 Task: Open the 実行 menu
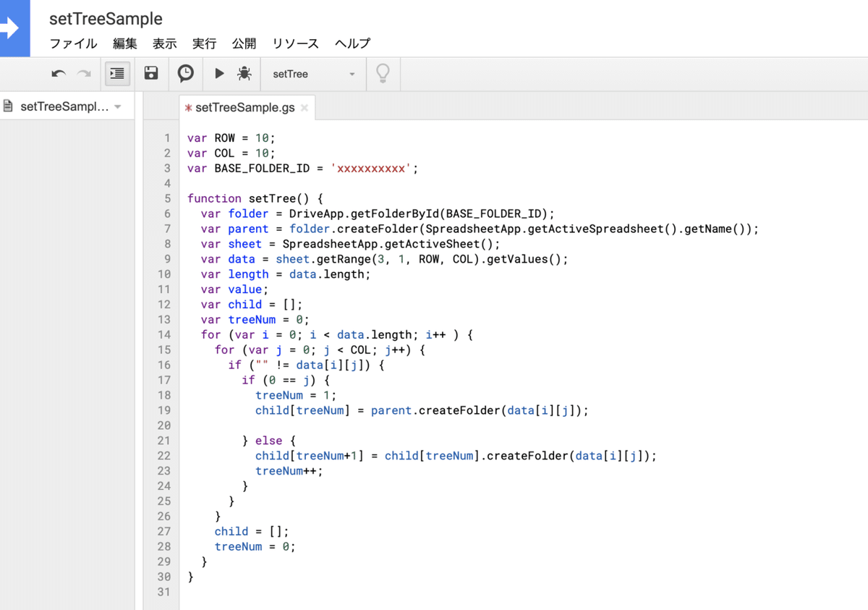point(205,43)
